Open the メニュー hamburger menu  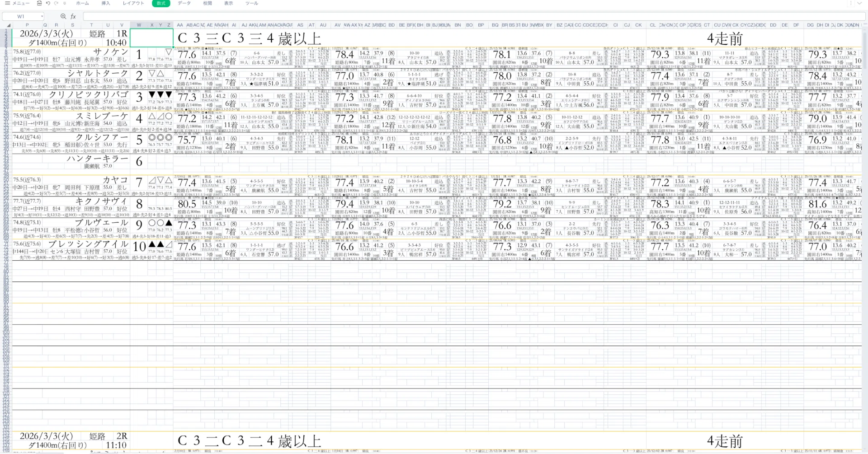(x=17, y=3)
